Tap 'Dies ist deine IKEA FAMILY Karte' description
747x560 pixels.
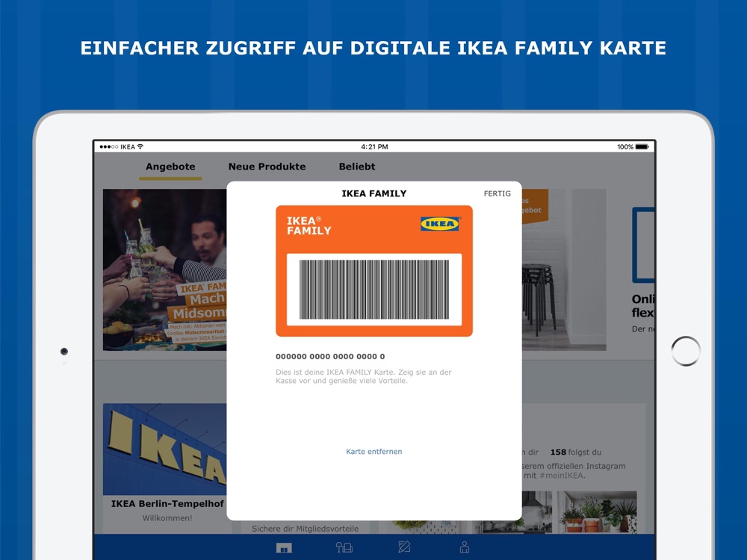pos(364,376)
